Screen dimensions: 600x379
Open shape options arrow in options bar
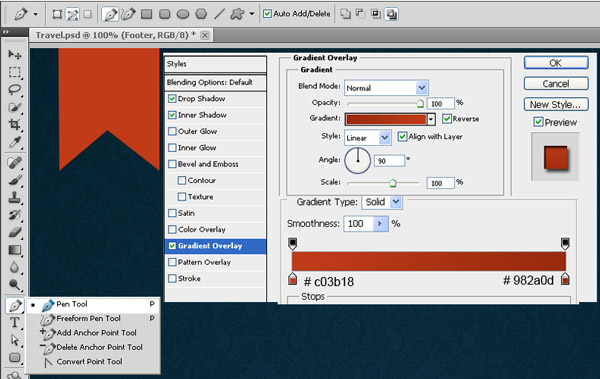point(251,14)
